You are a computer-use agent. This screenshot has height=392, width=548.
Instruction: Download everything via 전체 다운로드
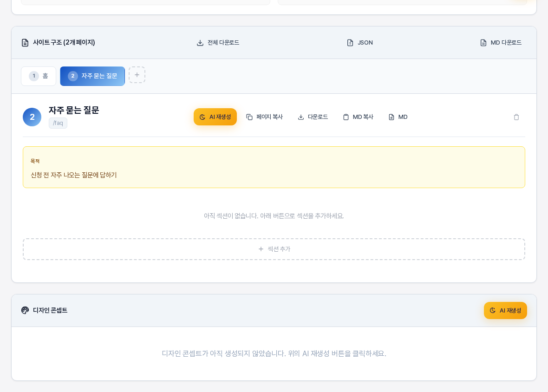[218, 43]
